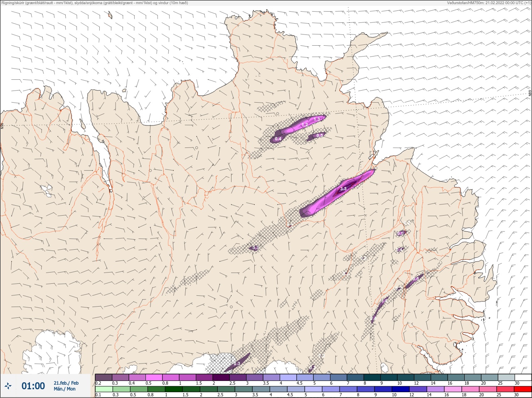Screen dimensions: 532x398
Task: Click the 01:00 forecast time display
Action: (x=33, y=386)
